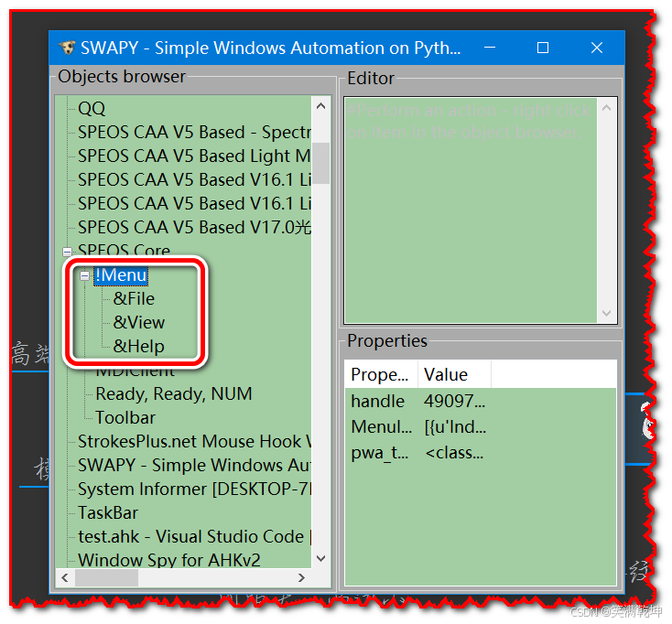Screen dimensions: 672x624
Task: Click the [{u'Ind... value cell
Action: [x=455, y=427]
